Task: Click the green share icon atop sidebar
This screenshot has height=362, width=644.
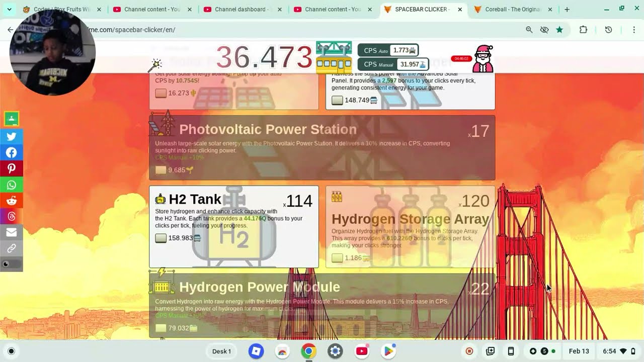Action: pos(12,119)
